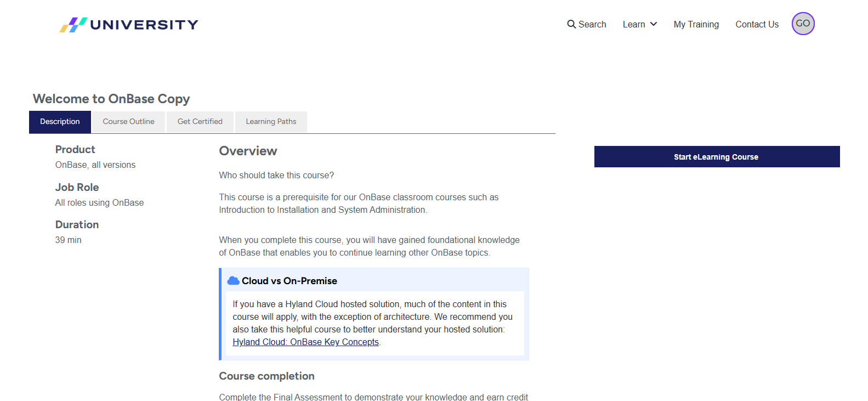The width and height of the screenshot is (868, 401).
Task: Follow the Hyland Cloud: OnBase Key Concepts link
Action: tap(305, 342)
